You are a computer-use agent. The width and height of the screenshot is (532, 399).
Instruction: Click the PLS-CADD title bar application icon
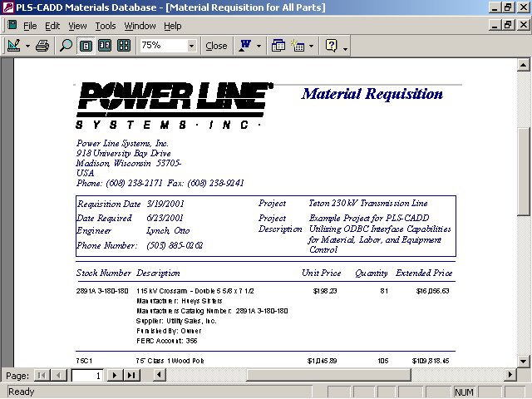tap(7, 7)
